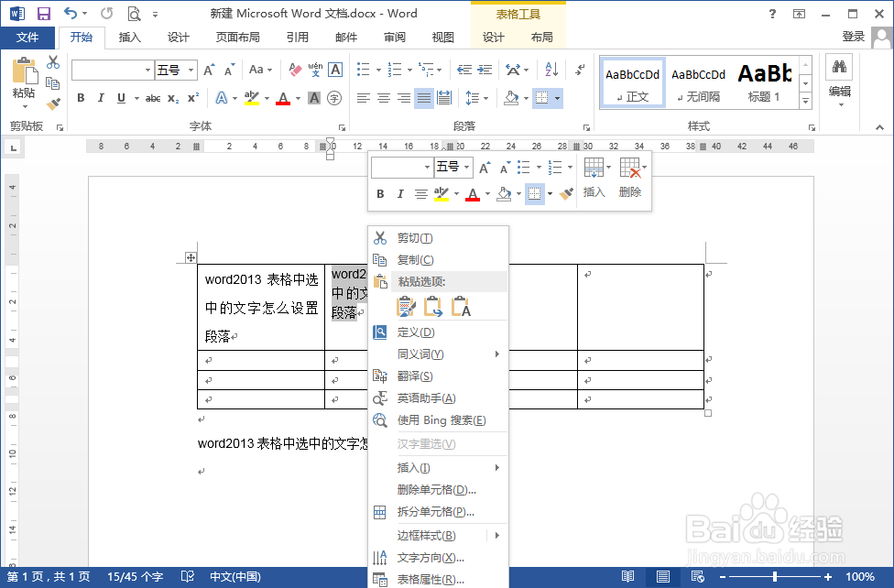Open the Change Case Aa dropdown
894x588 pixels.
click(x=260, y=70)
